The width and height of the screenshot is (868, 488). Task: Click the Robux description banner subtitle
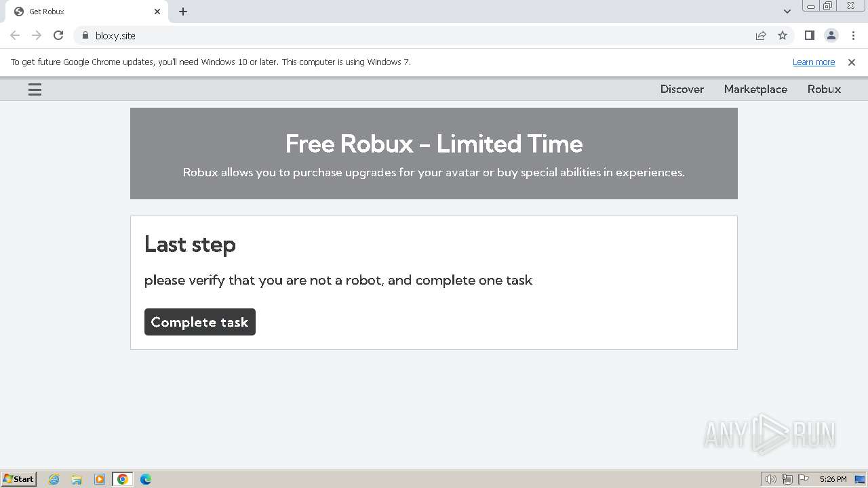pos(434,172)
